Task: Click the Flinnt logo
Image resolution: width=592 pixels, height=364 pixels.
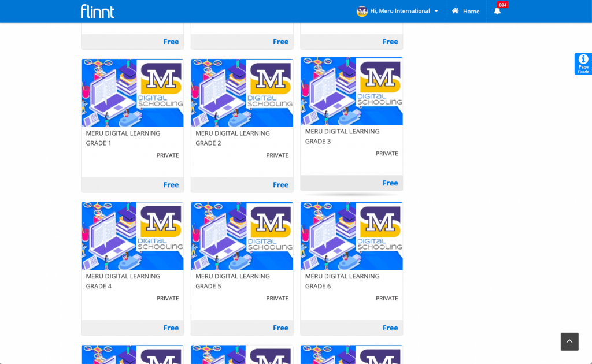Action: click(x=97, y=11)
